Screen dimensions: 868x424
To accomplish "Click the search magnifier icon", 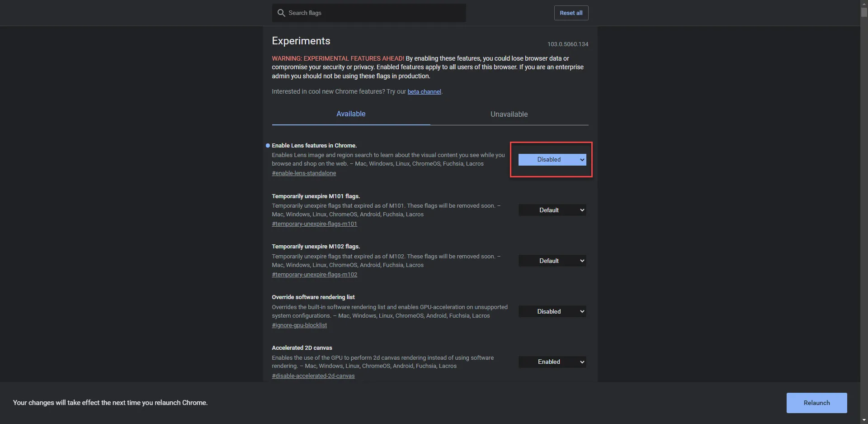I will [281, 13].
